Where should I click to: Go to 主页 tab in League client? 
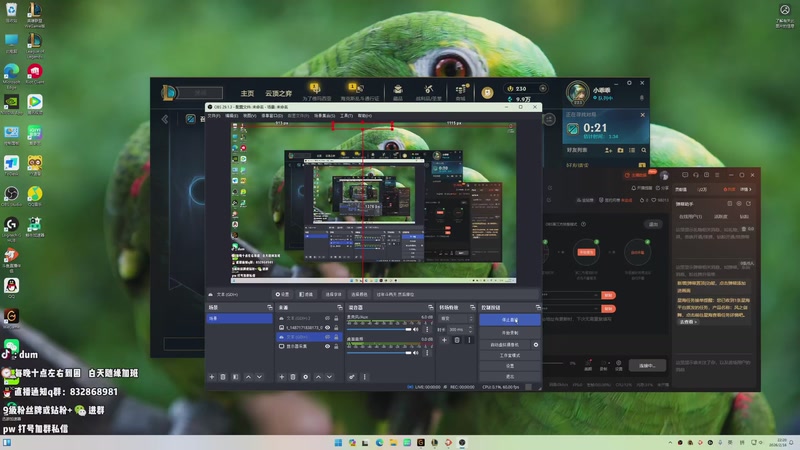[247, 93]
